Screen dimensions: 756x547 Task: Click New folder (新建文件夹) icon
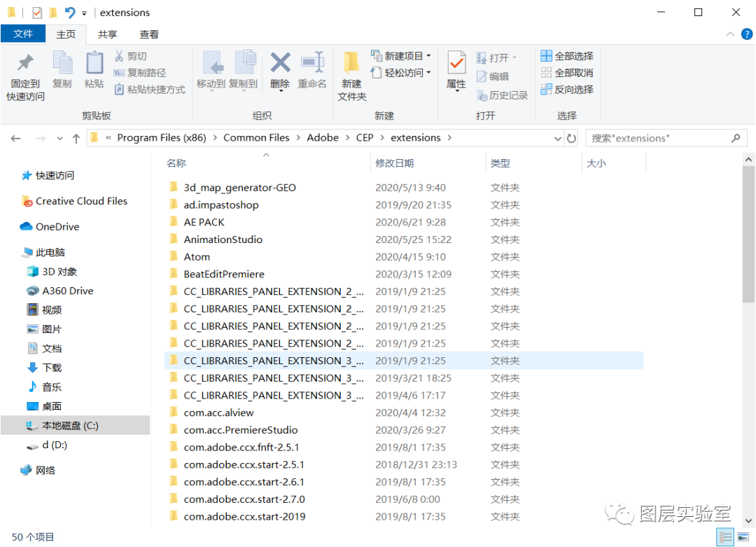[x=351, y=63]
